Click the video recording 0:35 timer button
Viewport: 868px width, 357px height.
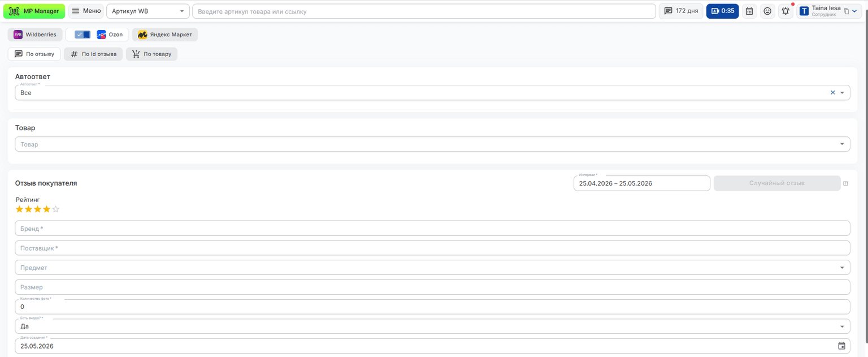pos(722,11)
